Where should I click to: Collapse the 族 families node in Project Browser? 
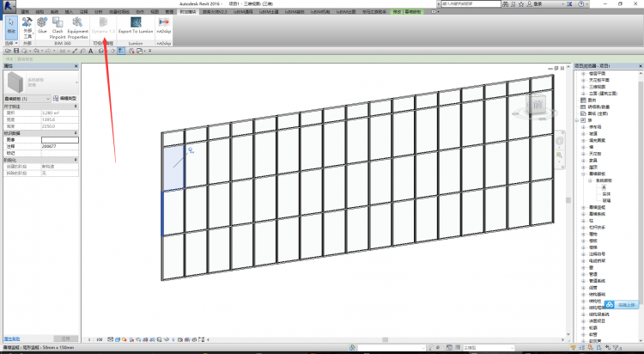(x=577, y=120)
